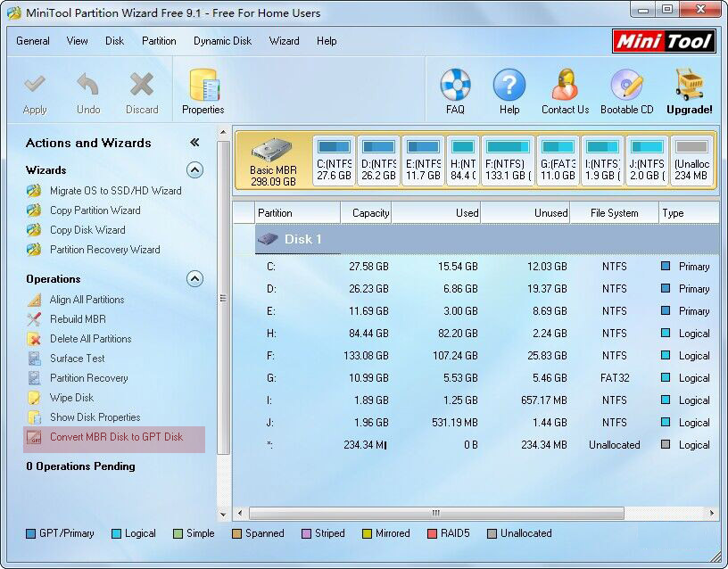728x569 pixels.
Task: Collapse the Actions and Wizards panel
Action: point(194,143)
